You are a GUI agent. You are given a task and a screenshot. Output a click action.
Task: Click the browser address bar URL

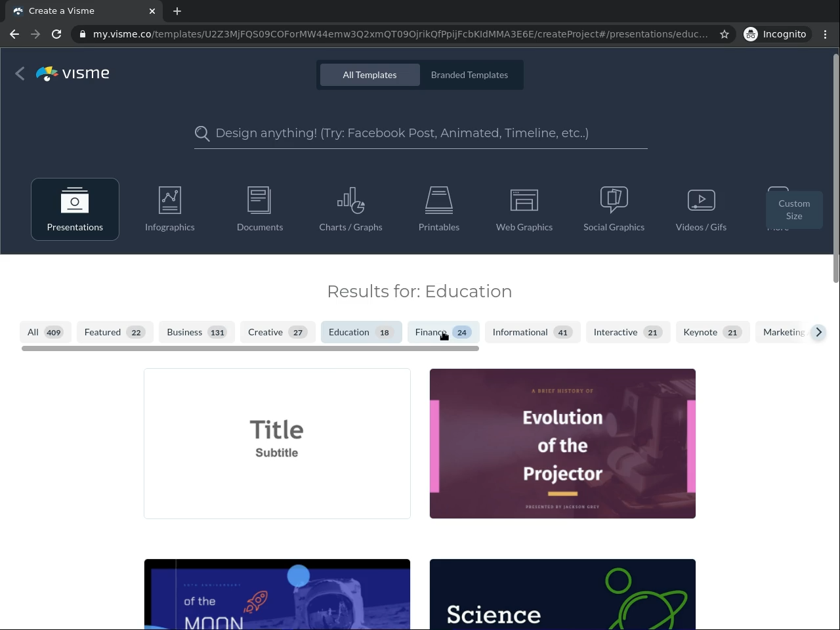pyautogui.click(x=400, y=34)
